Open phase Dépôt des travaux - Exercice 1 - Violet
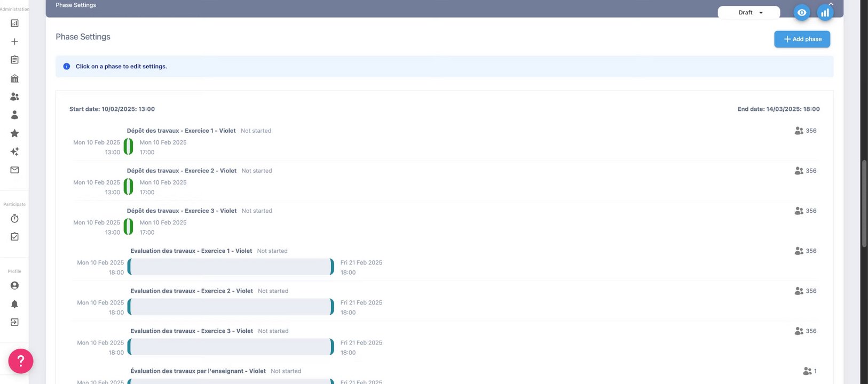Screen dimensions: 868x384 pyautogui.click(x=181, y=131)
